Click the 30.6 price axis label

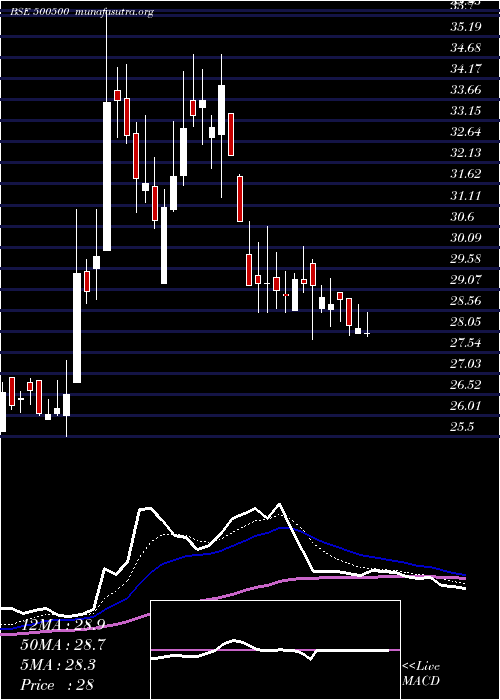[462, 216]
